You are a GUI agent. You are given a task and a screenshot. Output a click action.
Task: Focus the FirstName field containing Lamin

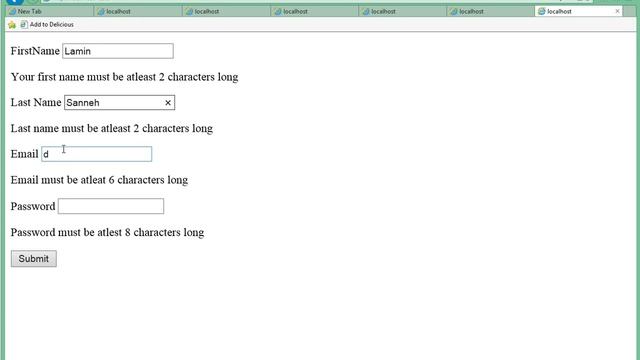point(118,51)
